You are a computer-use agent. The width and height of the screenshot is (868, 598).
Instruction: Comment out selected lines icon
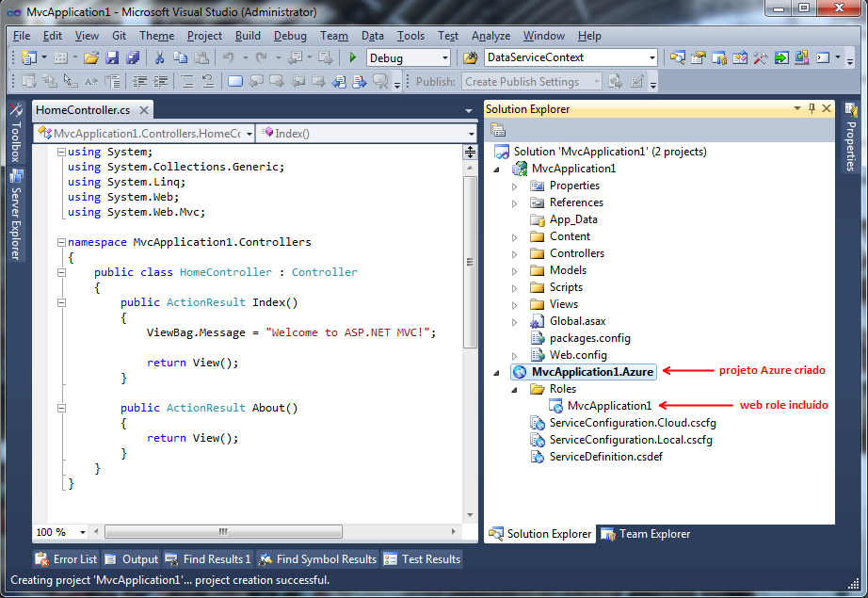pos(187,82)
